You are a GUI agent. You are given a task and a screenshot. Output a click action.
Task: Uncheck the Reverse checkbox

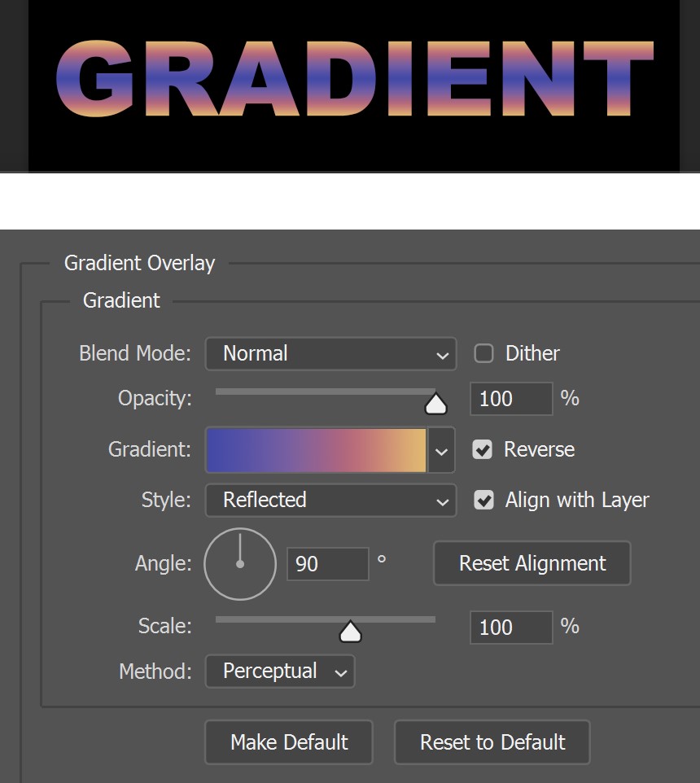click(x=483, y=449)
